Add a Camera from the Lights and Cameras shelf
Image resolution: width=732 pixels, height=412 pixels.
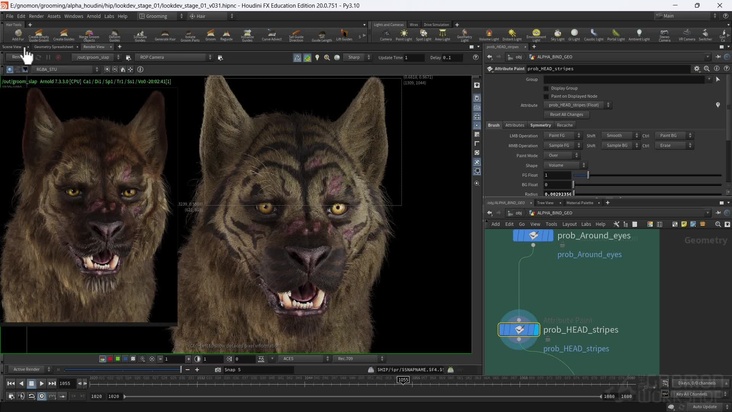[386, 35]
